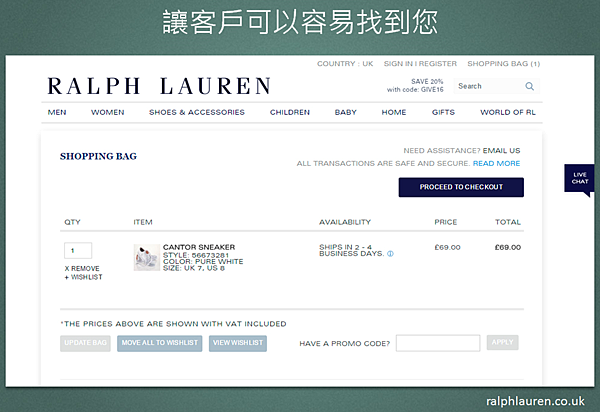The image size is (600, 412).
Task: Click the Availability column header
Action: point(345,222)
